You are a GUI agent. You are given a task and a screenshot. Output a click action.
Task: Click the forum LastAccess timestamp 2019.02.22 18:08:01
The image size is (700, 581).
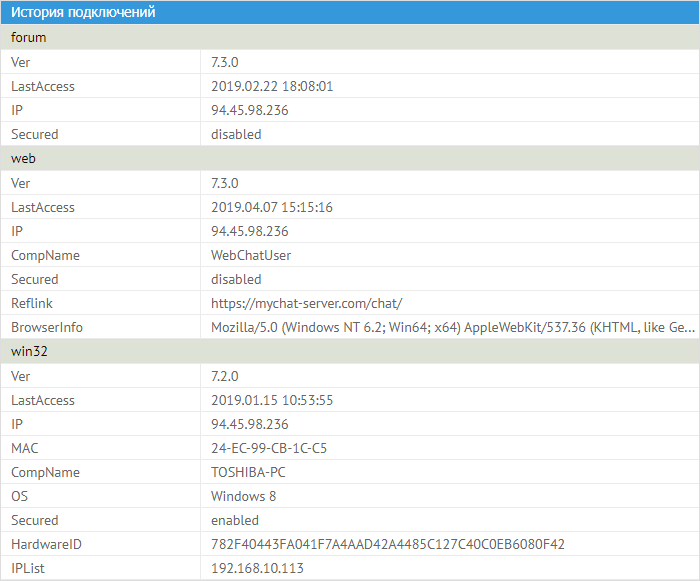(272, 86)
